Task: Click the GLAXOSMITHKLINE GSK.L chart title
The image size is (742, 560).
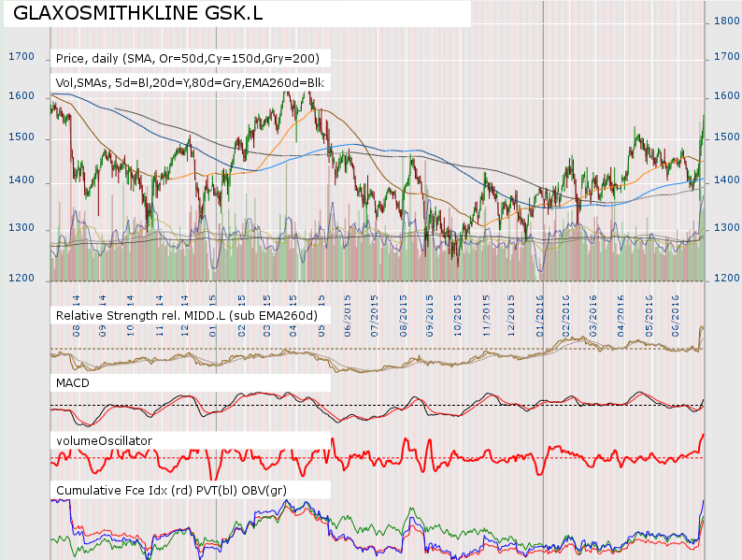Action: pos(137,13)
